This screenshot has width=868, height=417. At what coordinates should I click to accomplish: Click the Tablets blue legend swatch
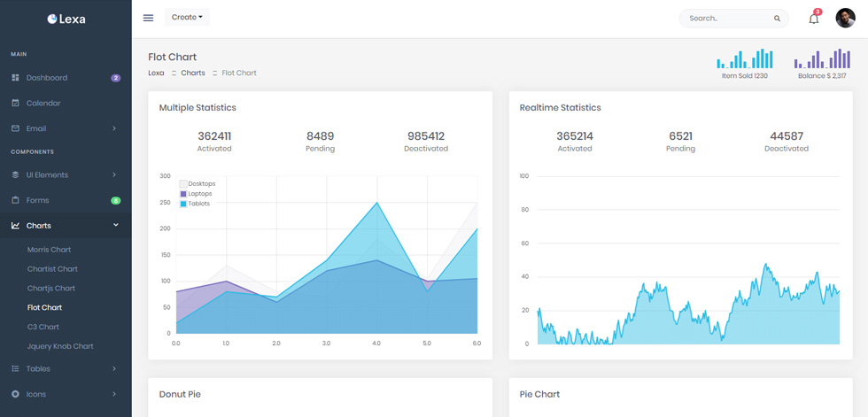183,205
